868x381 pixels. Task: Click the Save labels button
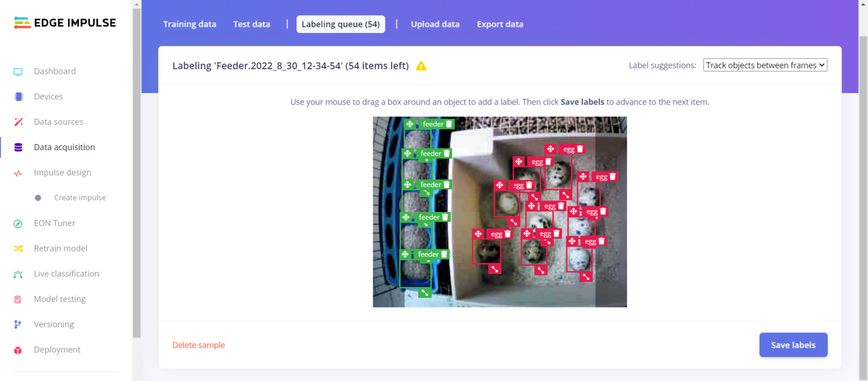pos(793,345)
